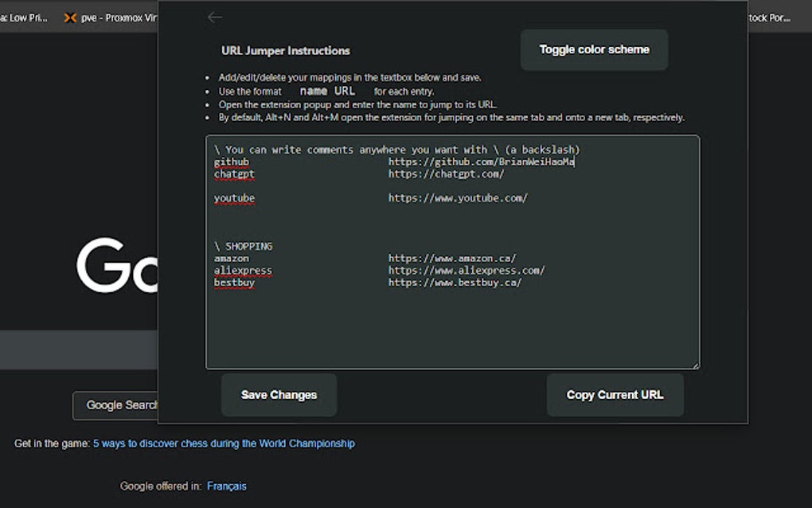The width and height of the screenshot is (812, 508).
Task: Toggle the color scheme
Action: pyautogui.click(x=594, y=49)
